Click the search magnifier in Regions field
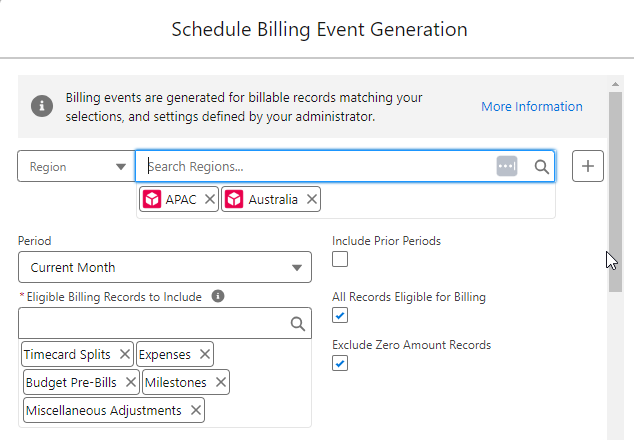 [541, 167]
